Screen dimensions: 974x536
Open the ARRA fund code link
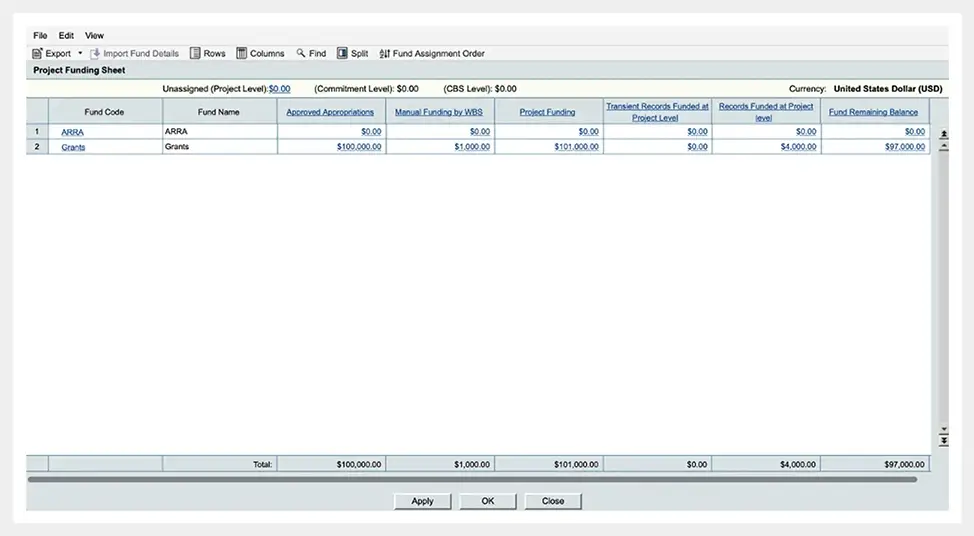pyautogui.click(x=72, y=132)
